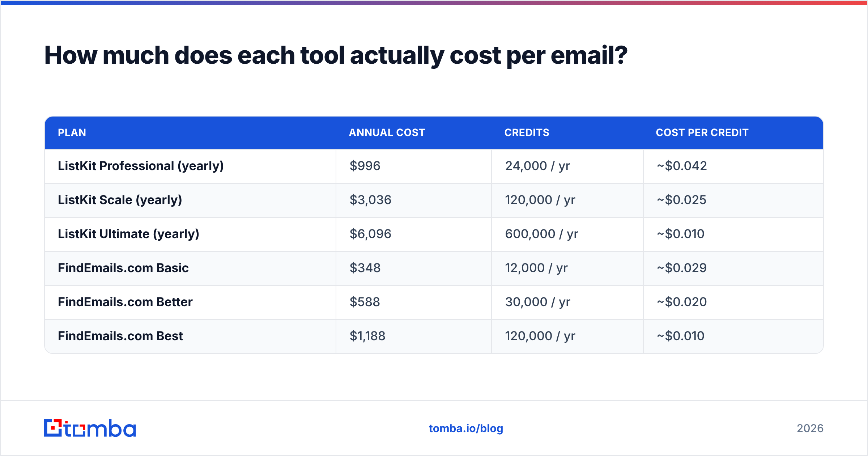
Task: Select the ~$0.020 cost per credit
Action: [682, 302]
